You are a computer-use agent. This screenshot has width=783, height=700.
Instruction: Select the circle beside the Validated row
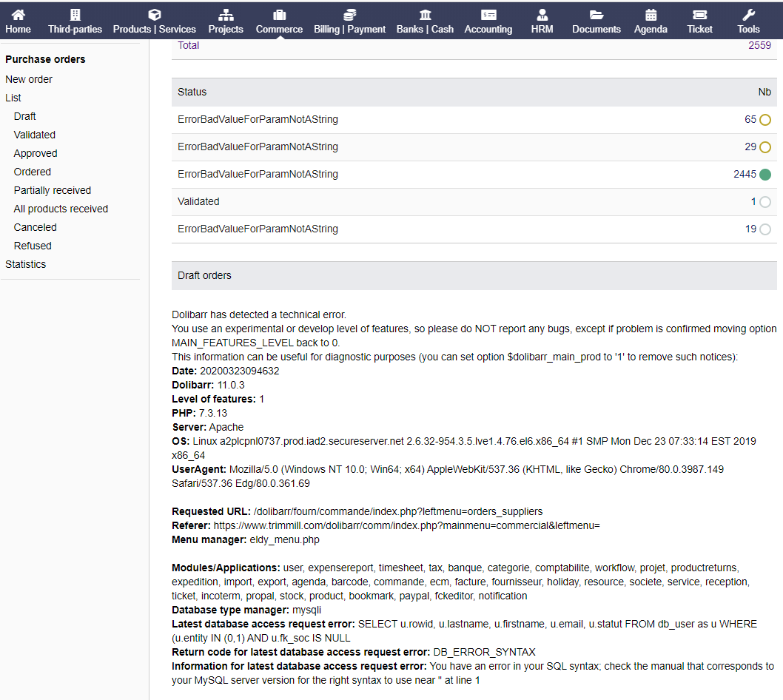click(765, 202)
